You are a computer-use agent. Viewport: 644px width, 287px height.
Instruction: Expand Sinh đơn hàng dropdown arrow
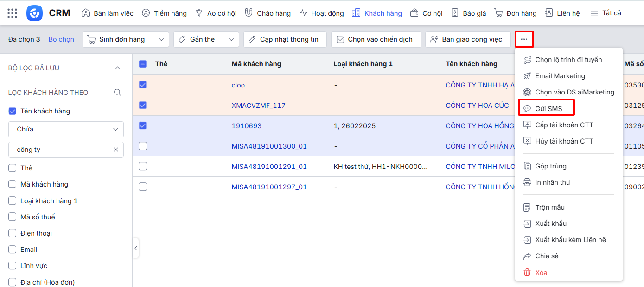161,40
